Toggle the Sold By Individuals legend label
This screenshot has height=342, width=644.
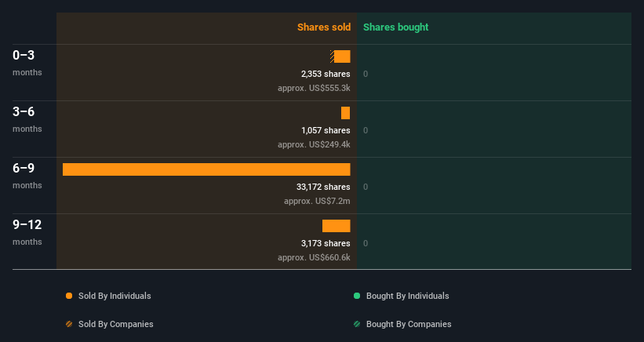click(115, 296)
